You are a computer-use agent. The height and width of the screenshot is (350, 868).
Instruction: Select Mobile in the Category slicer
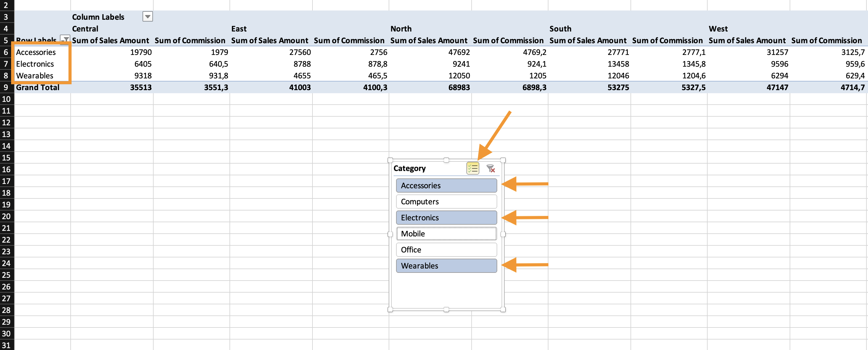tap(446, 234)
